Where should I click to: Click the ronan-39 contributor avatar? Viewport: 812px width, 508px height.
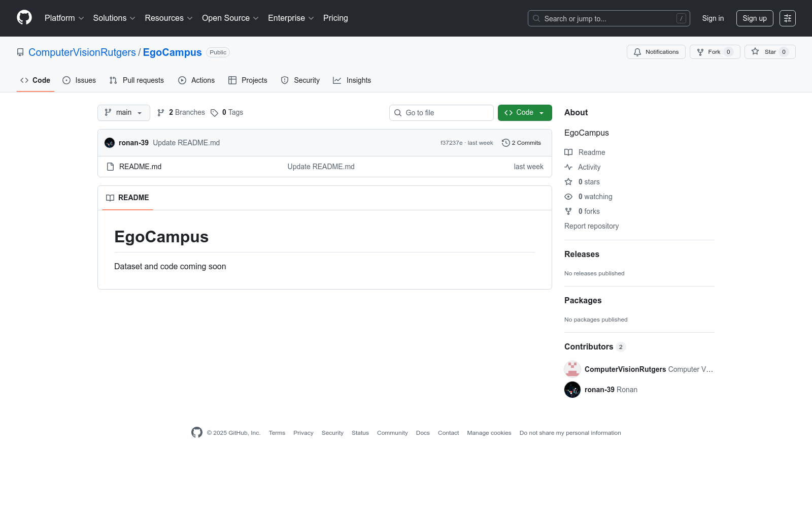click(572, 390)
